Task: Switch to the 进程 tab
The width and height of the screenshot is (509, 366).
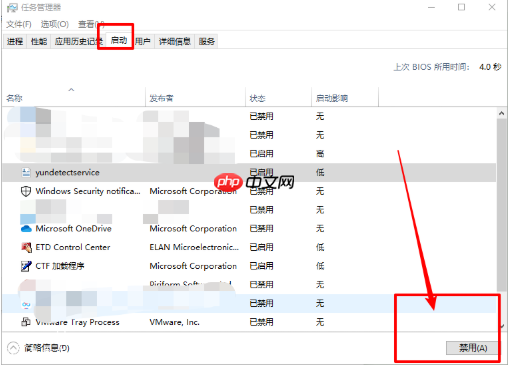Action: pyautogui.click(x=15, y=41)
